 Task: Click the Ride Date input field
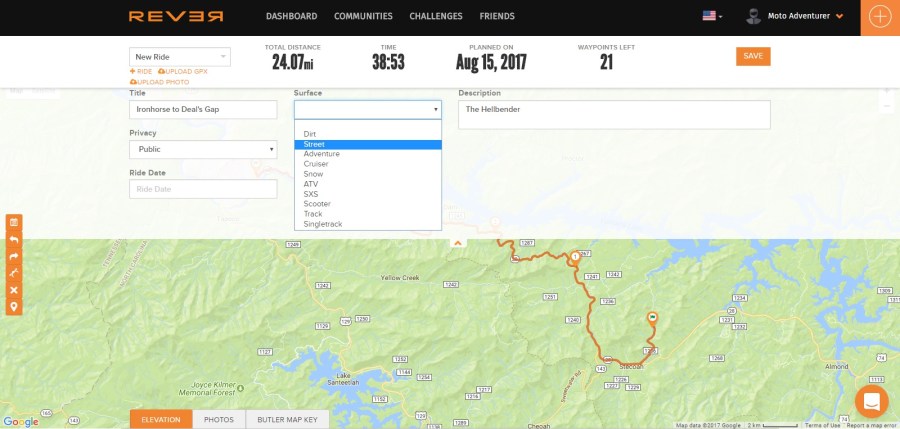(203, 189)
